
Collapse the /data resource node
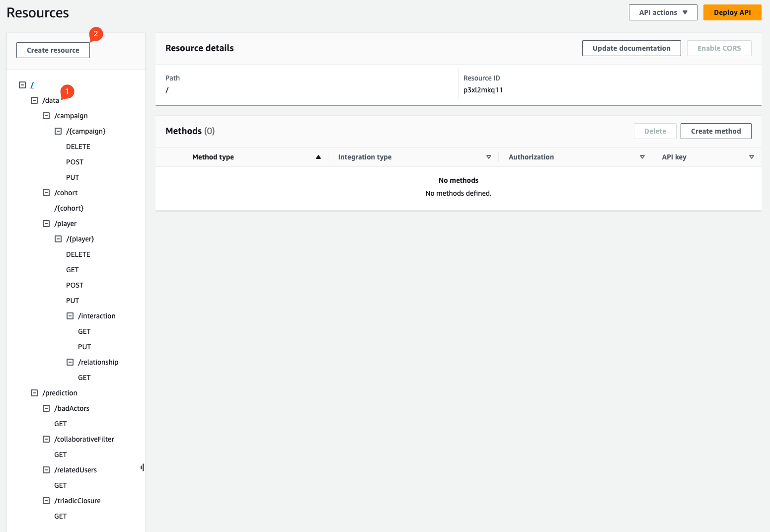click(x=34, y=100)
